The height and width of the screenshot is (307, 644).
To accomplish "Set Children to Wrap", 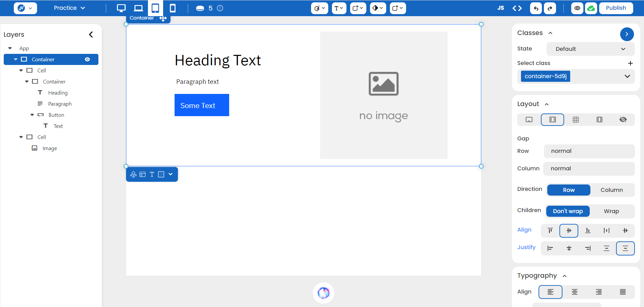I will pos(611,211).
